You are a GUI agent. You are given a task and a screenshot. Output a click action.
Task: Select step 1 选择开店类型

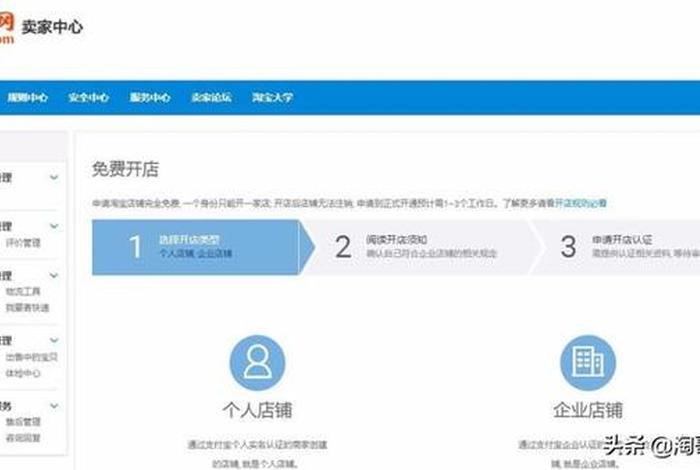tap(203, 247)
